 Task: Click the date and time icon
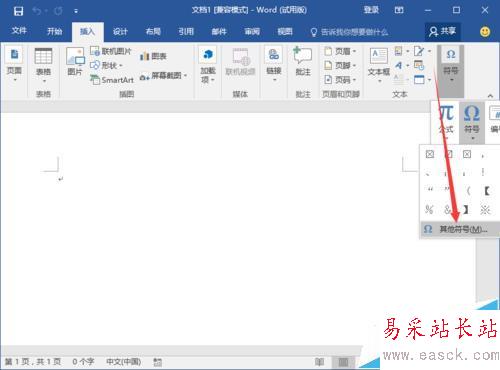419,65
